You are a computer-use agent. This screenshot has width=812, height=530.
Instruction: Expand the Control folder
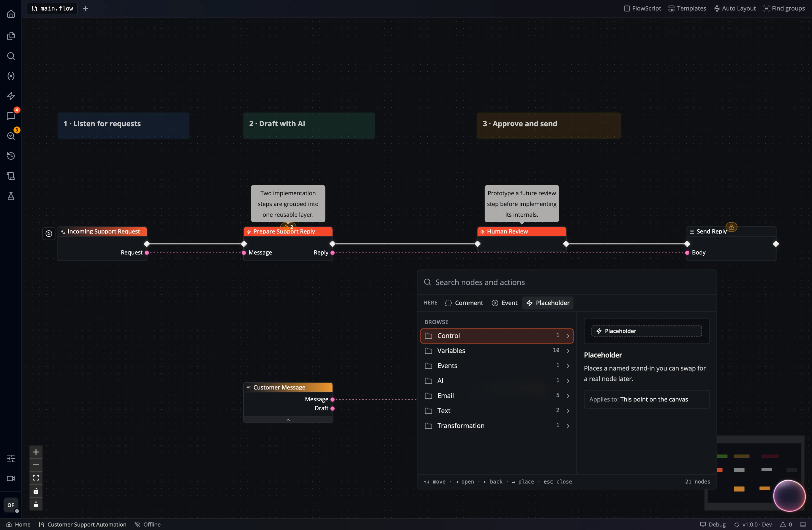point(497,336)
